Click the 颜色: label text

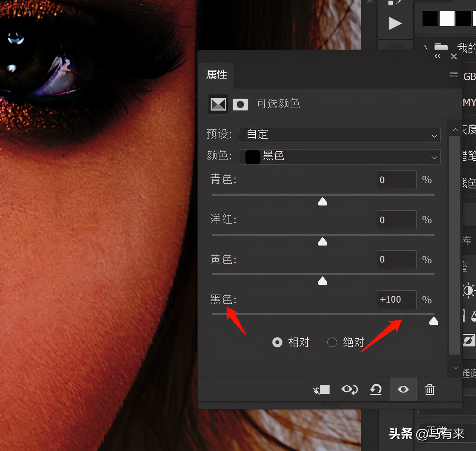[219, 156]
